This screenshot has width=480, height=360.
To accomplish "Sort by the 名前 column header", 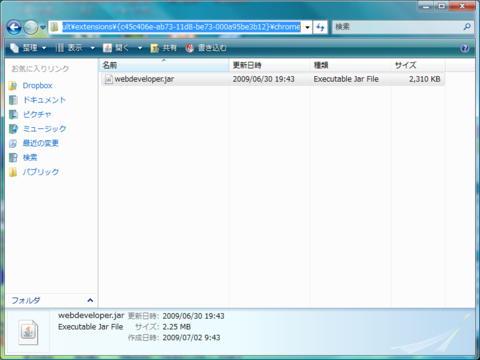I will pyautogui.click(x=164, y=65).
